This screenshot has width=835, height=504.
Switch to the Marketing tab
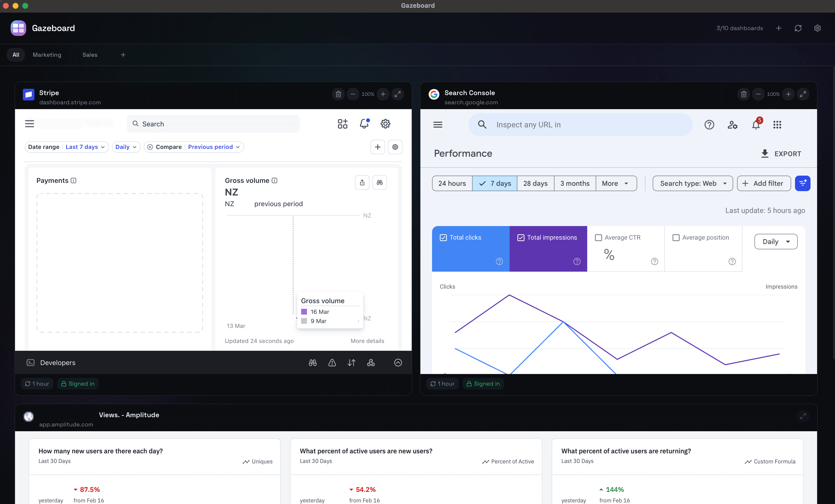click(x=47, y=55)
